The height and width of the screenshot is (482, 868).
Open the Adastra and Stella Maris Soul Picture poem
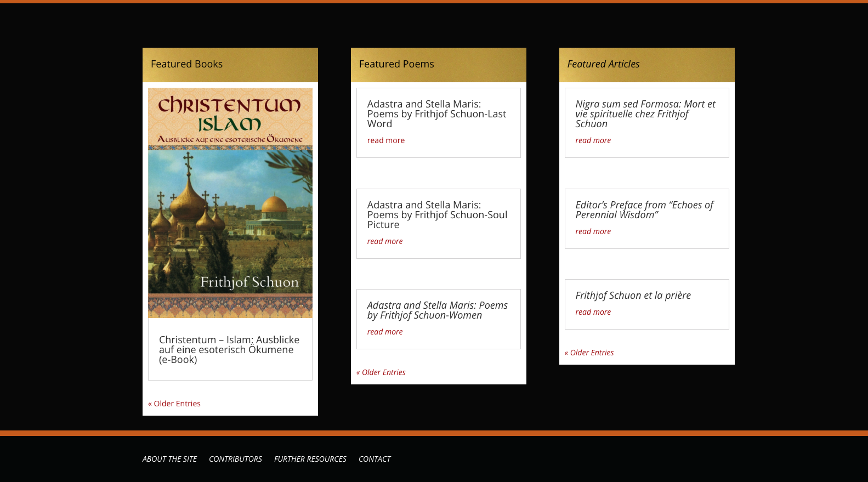coord(437,215)
